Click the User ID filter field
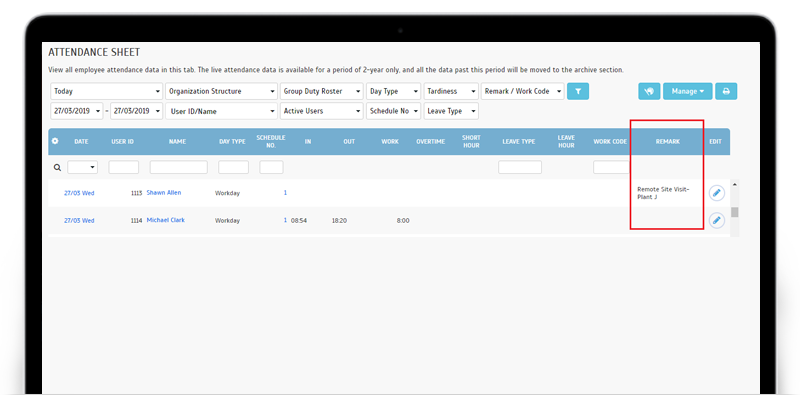This screenshot has width=800, height=395. coord(123,167)
